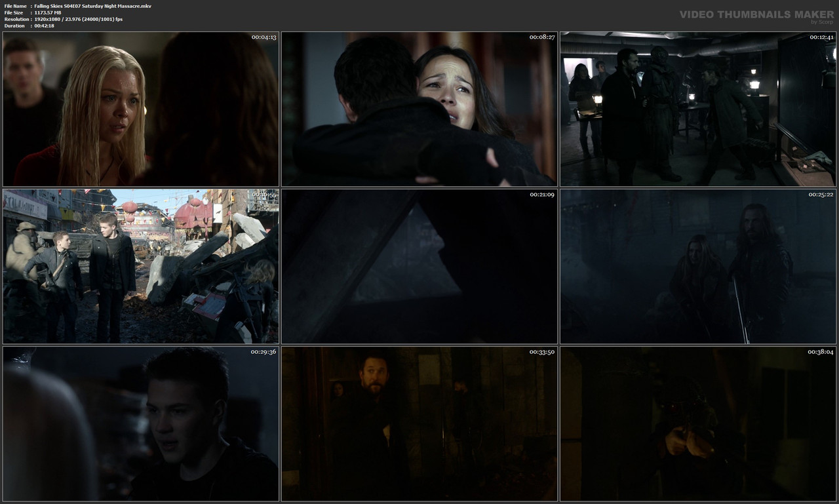
Task: Open the thumbnail at 00:38:04
Action: point(698,424)
